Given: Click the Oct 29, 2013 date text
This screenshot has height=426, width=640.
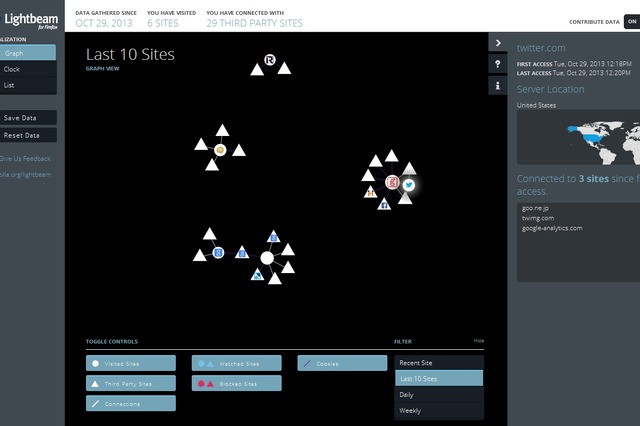Looking at the screenshot, I should click(104, 23).
